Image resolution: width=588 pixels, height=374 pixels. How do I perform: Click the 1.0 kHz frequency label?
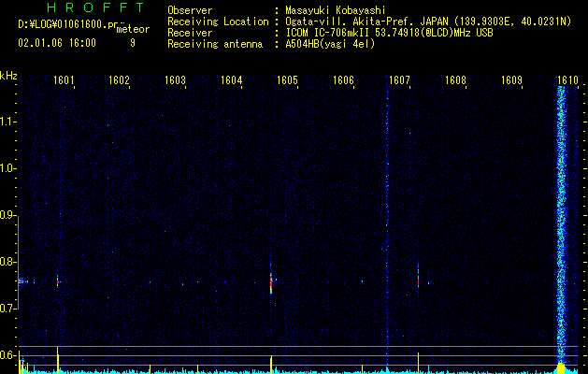click(x=8, y=168)
